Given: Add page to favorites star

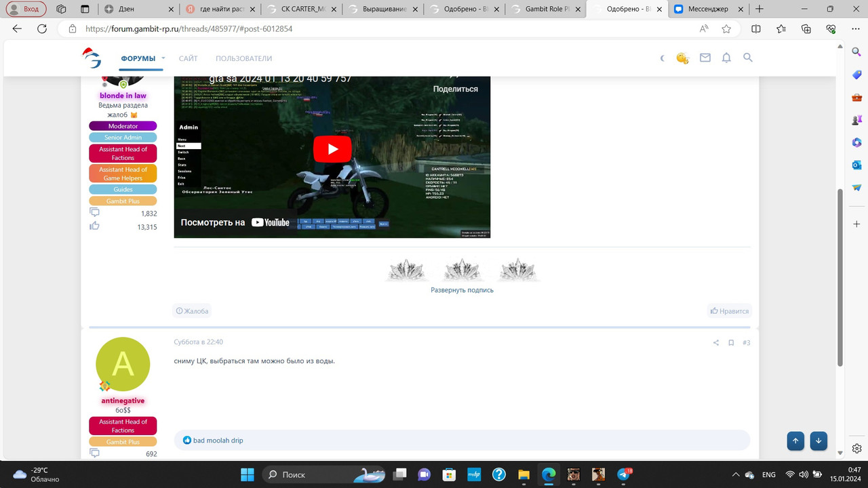Looking at the screenshot, I should coord(726,29).
